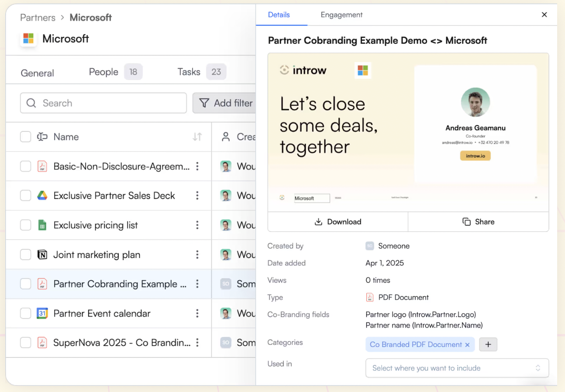This screenshot has height=392, width=565.
Task: Check the Basic-Non-Disclosure-Agreement row checkbox
Action: click(26, 166)
